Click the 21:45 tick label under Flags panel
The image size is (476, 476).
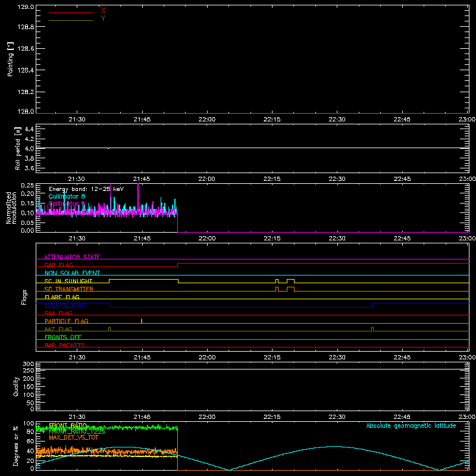pyautogui.click(x=142, y=358)
